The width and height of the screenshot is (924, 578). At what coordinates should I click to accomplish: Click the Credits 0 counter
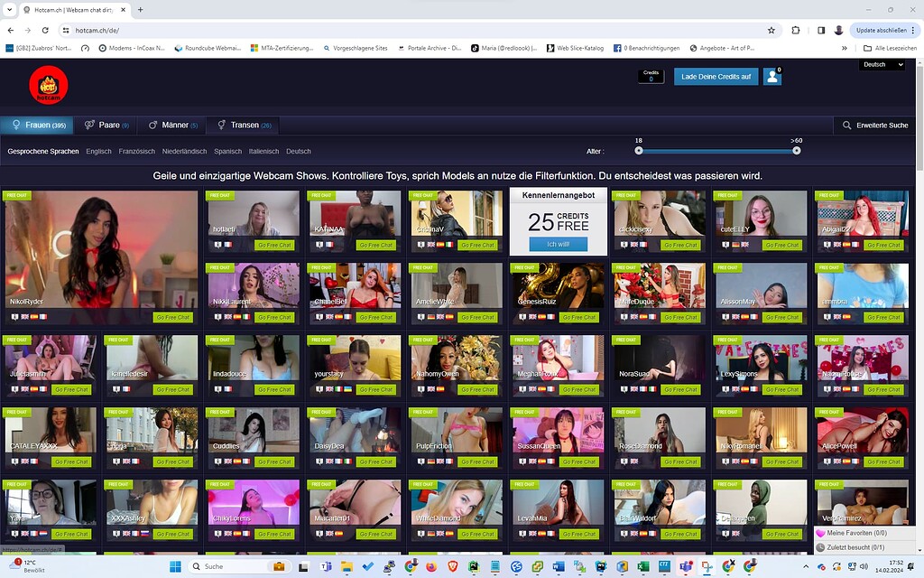coord(651,77)
